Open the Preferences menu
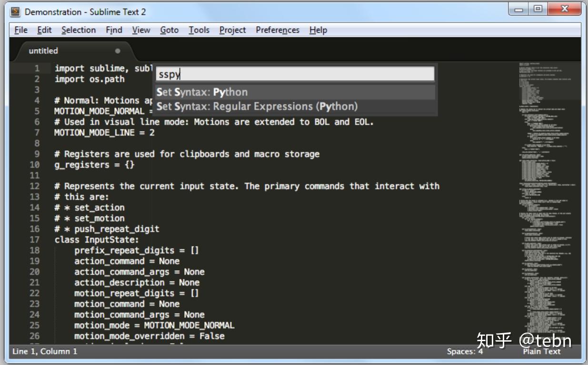This screenshot has width=588, height=365. (277, 30)
